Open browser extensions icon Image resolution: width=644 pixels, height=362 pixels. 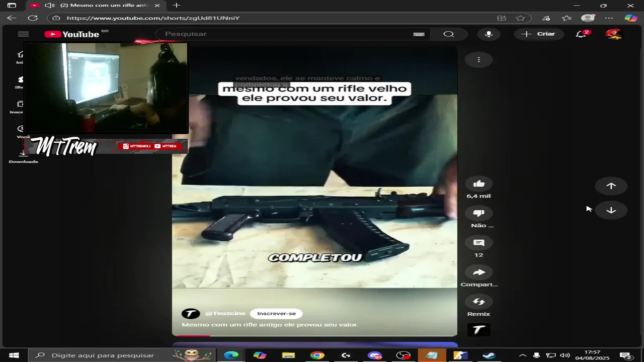(546, 18)
